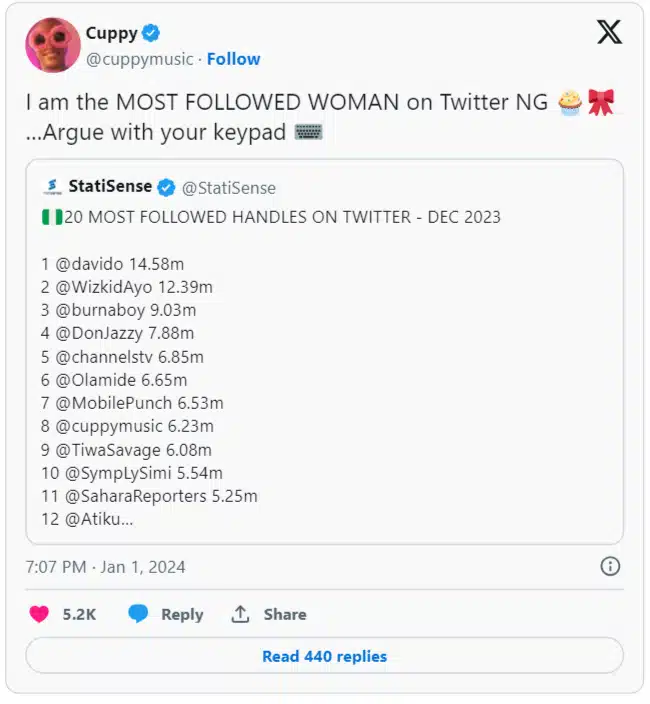
Task: Click the Share upload icon
Action: click(240, 614)
